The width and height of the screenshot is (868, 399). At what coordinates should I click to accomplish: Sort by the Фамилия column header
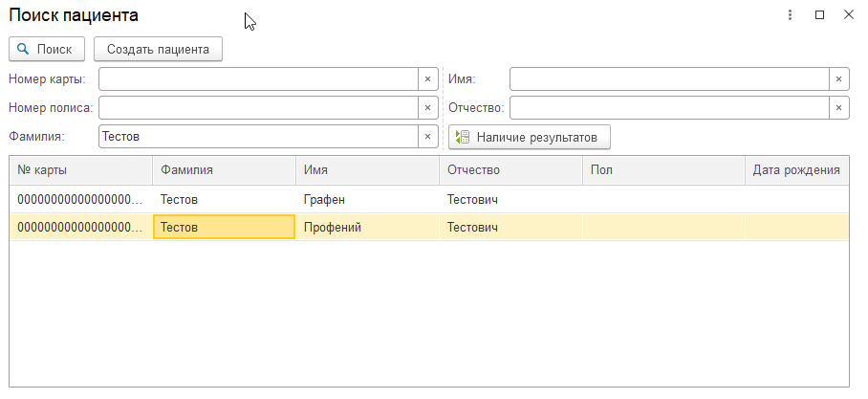point(224,170)
